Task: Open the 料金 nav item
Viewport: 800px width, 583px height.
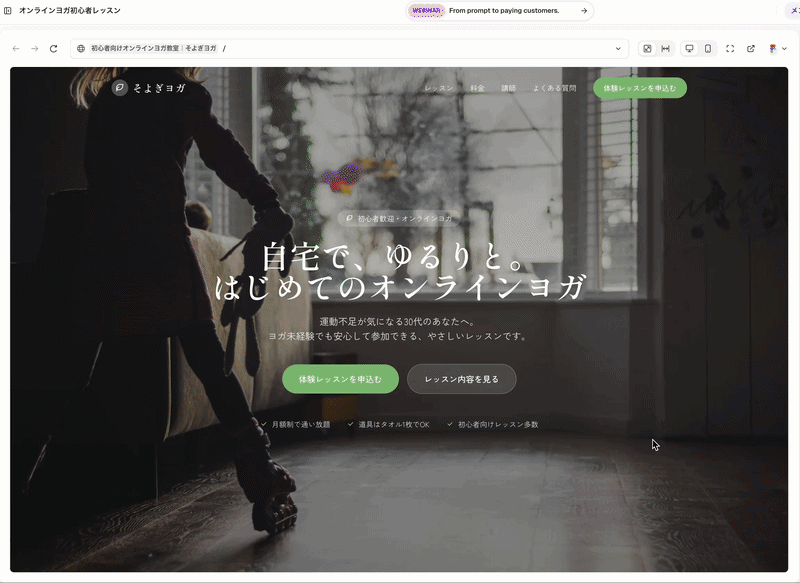Action: tap(478, 88)
